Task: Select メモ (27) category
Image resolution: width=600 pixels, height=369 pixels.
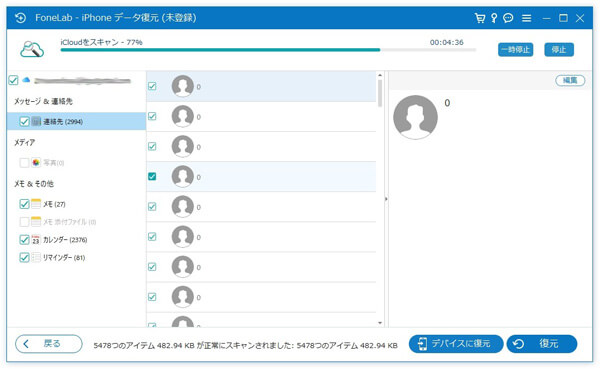Action: pyautogui.click(x=54, y=204)
